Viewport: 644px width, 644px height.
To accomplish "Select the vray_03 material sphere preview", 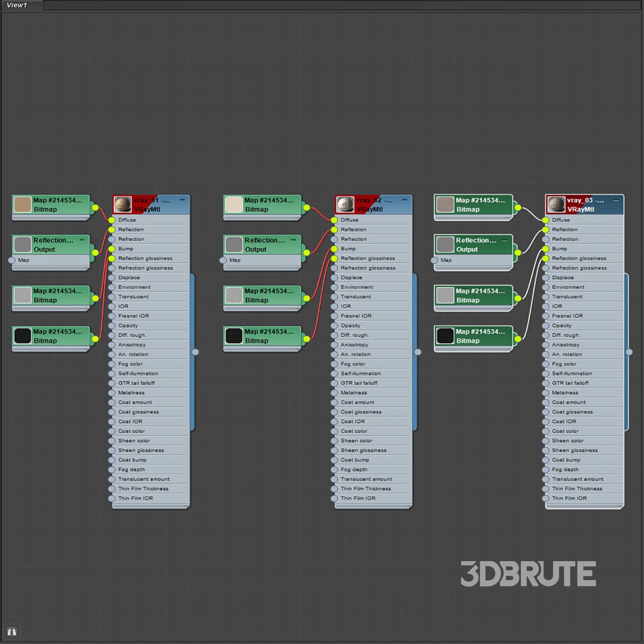I will [x=556, y=205].
